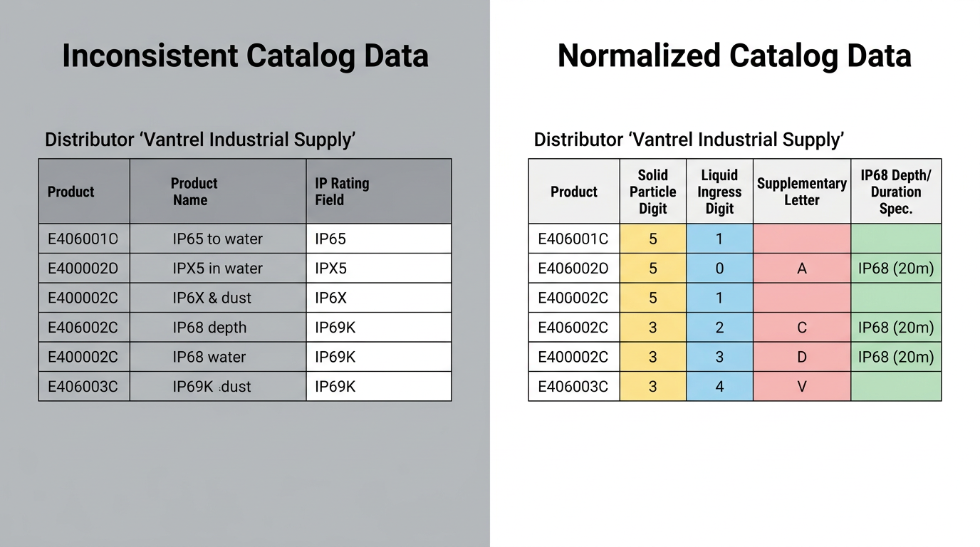Select the 'Product Name' column header

[x=194, y=192]
